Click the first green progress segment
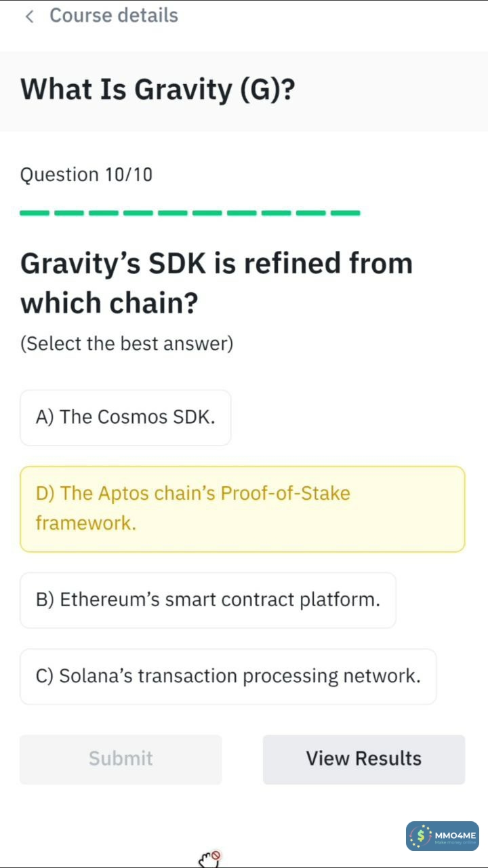Screen dimensions: 488x868 click(x=35, y=213)
